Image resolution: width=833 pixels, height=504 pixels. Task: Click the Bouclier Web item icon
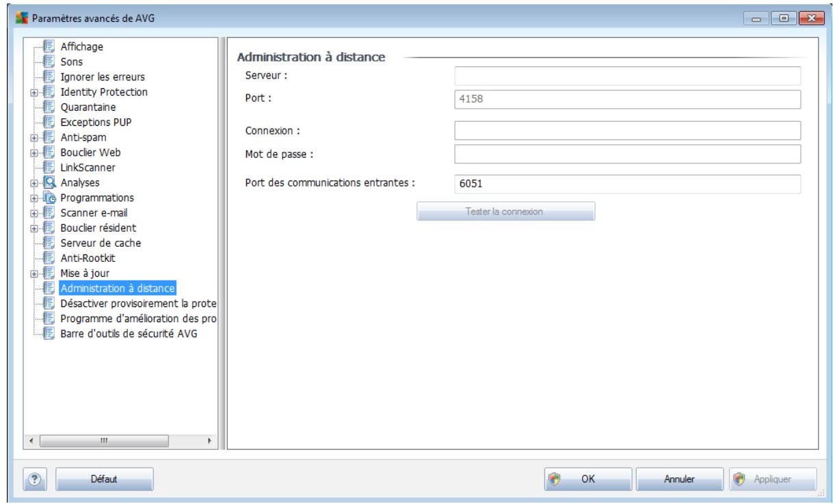(48, 152)
